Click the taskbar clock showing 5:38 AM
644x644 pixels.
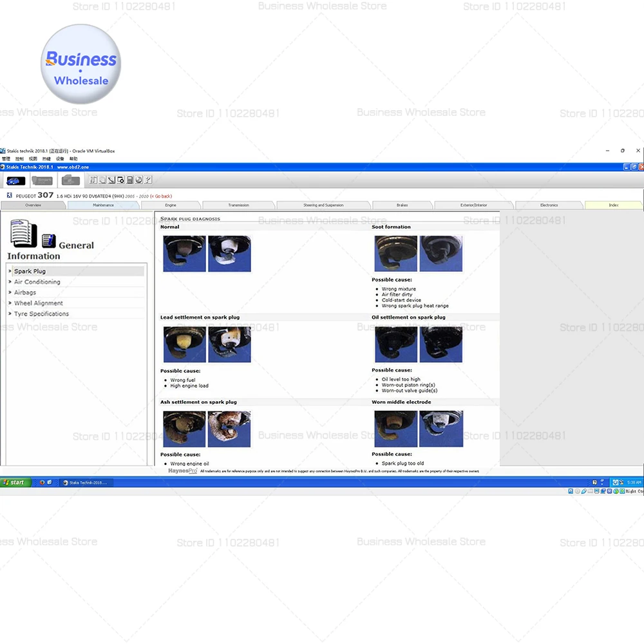(634, 482)
